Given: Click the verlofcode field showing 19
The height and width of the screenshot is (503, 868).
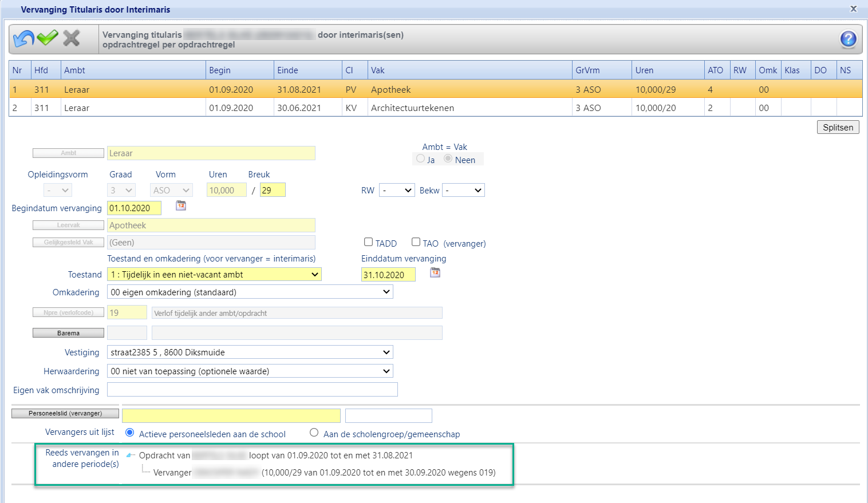Looking at the screenshot, I should pos(127,312).
